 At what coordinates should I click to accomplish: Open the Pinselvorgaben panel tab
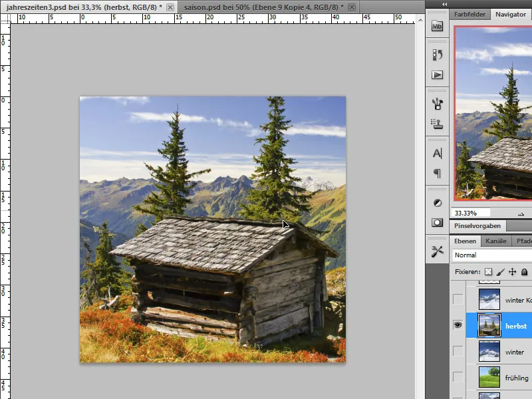[x=477, y=226]
